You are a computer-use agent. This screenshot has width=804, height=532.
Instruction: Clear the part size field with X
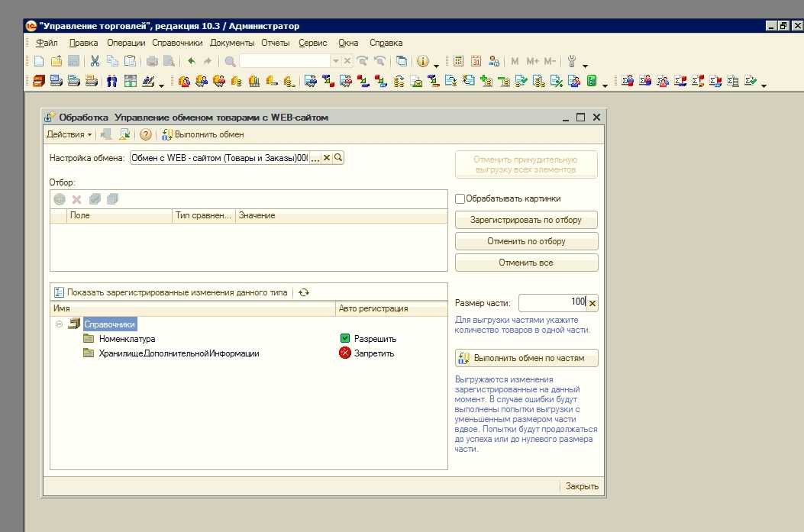[593, 303]
